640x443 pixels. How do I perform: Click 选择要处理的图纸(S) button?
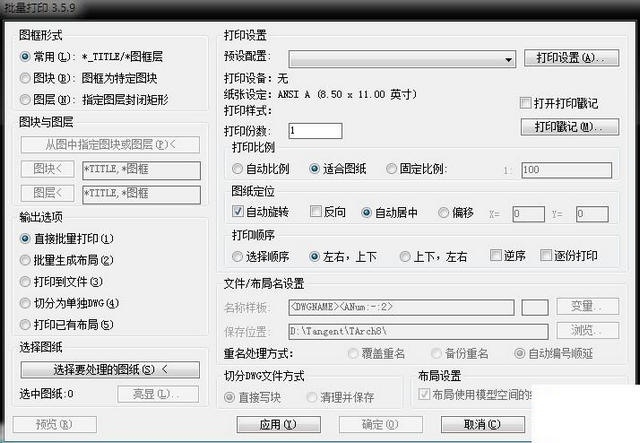(110, 370)
